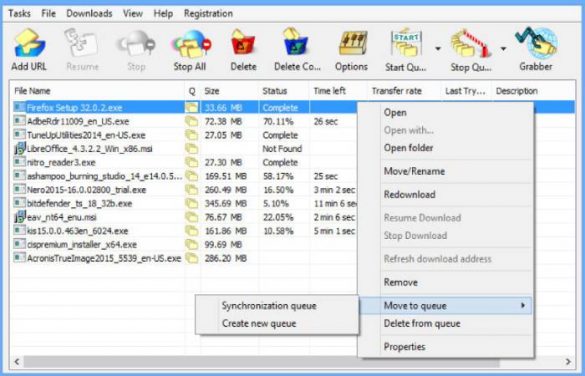Click file icon beside cispremium_installer_x64.exe
585x376 pixels.
(x=19, y=244)
